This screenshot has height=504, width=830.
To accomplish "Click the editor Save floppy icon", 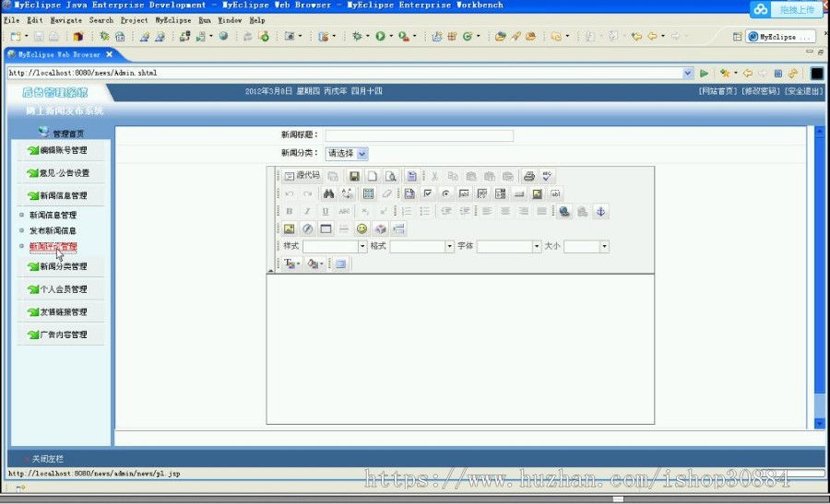I will pyautogui.click(x=355, y=176).
